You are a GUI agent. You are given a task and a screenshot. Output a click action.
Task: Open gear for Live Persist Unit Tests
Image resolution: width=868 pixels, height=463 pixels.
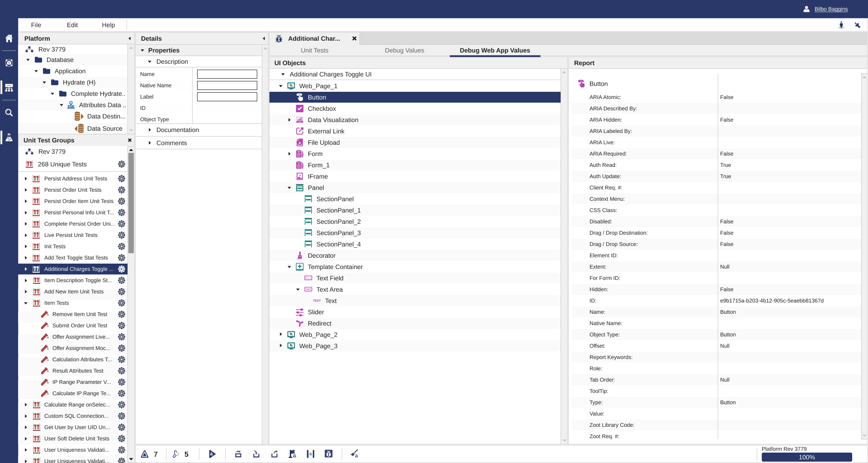pyautogui.click(x=122, y=235)
